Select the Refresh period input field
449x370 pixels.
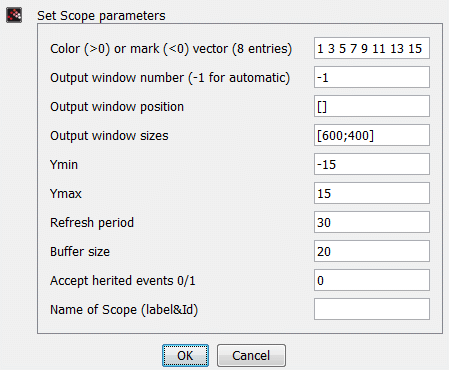[372, 222]
